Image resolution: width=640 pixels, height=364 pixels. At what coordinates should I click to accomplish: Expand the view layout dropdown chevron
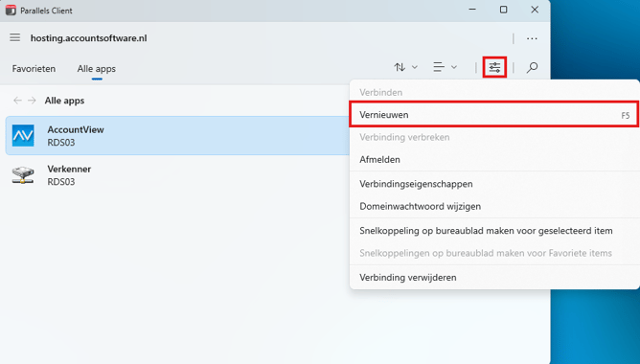(454, 67)
